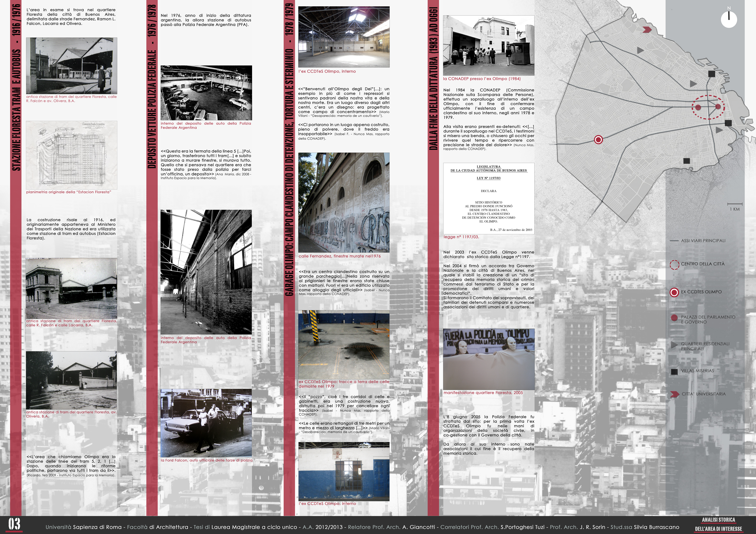This screenshot has width=756, height=534.
Task: Click caption ex CCDTeS Olimpo: tracce a terra
Action: coord(344,384)
